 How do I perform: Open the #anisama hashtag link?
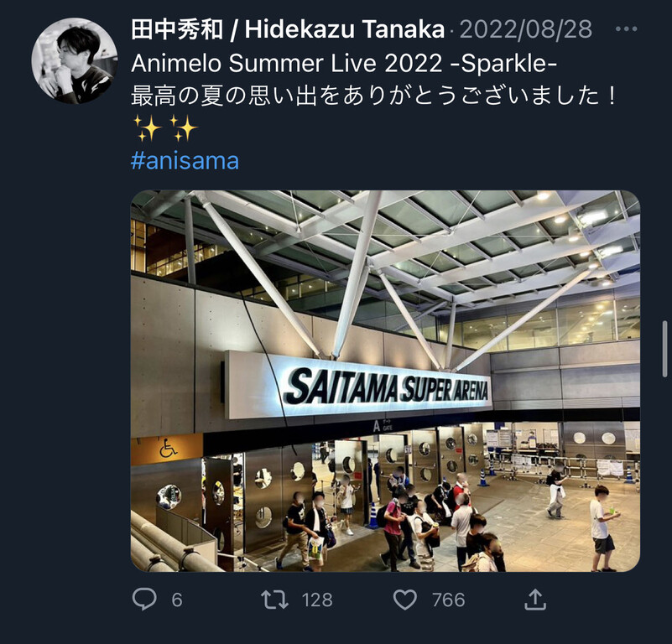coord(185,161)
